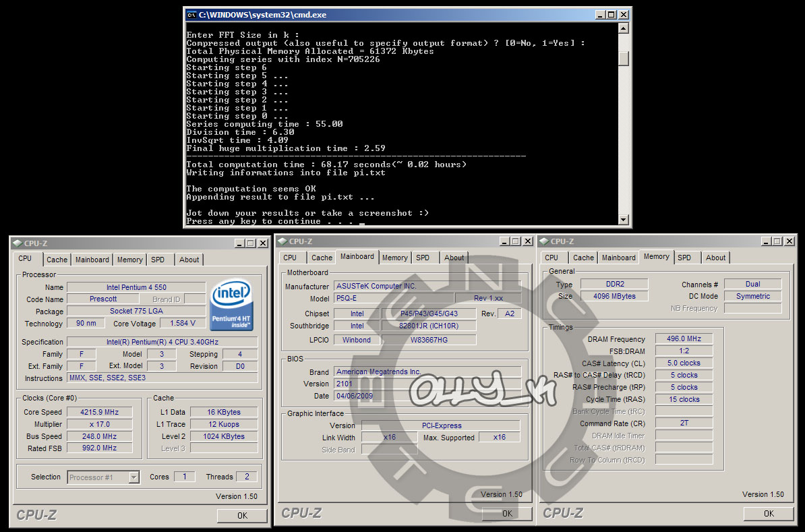Image resolution: width=805 pixels, height=532 pixels.
Task: Open Memory tab in left CPU-Z window
Action: click(130, 260)
